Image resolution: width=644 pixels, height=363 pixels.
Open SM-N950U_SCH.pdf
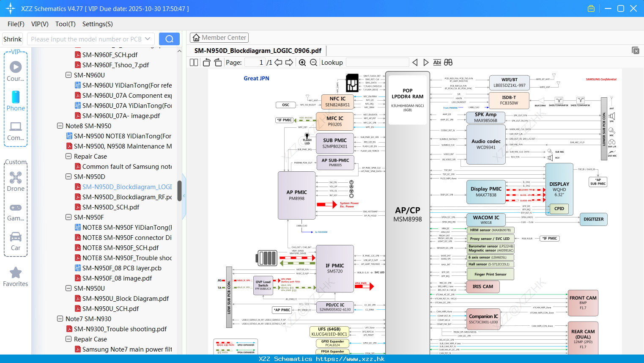click(110, 308)
